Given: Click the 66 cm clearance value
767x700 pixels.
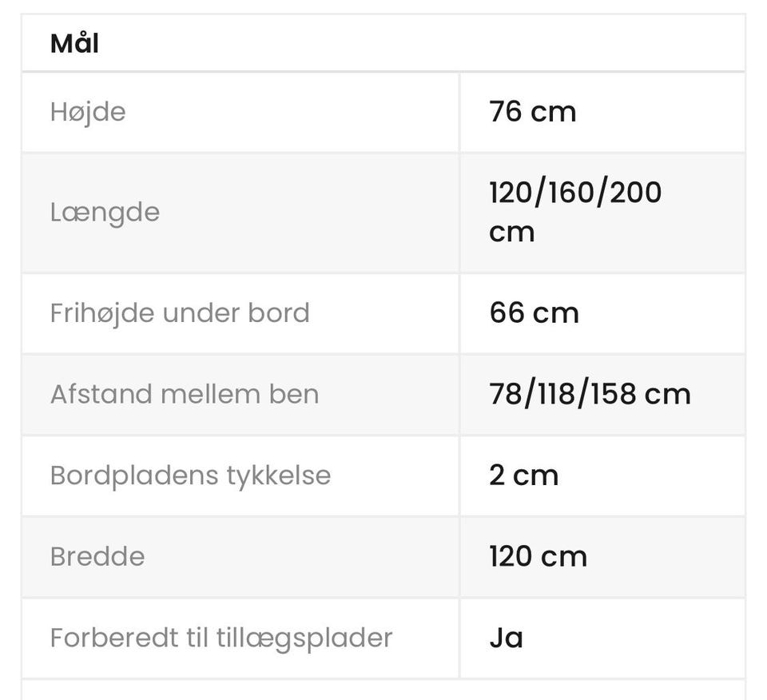Looking at the screenshot, I should [x=535, y=313].
